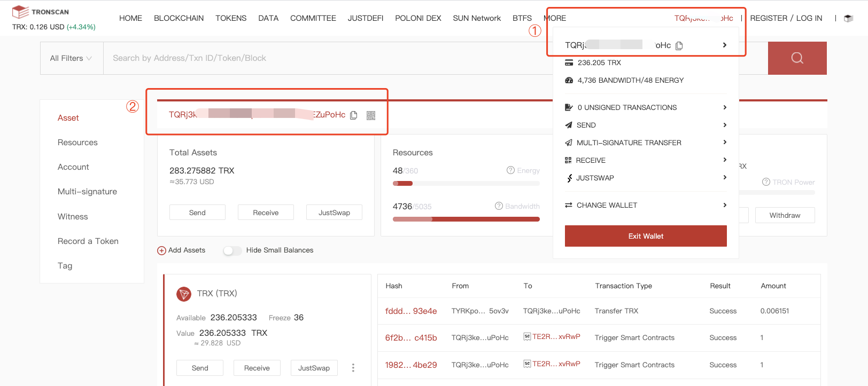Copy the wallet address in dropdown panel
The height and width of the screenshot is (386, 868).
[x=679, y=46]
